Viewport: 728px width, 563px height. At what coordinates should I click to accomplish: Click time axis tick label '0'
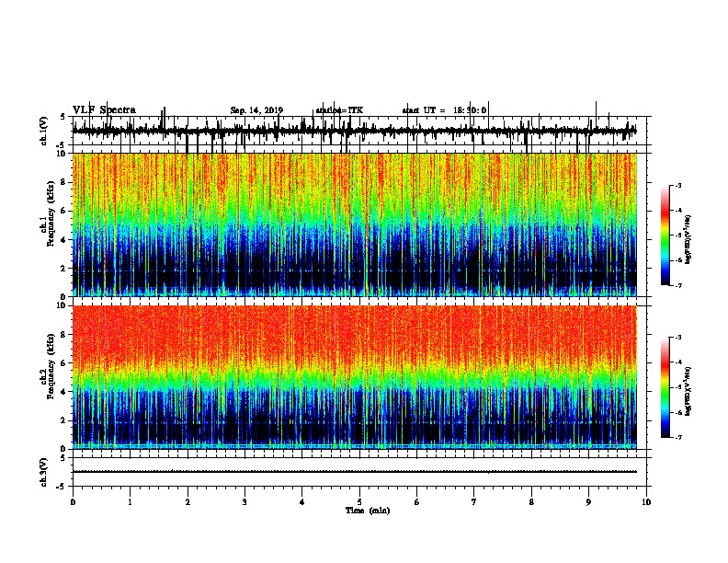(73, 502)
